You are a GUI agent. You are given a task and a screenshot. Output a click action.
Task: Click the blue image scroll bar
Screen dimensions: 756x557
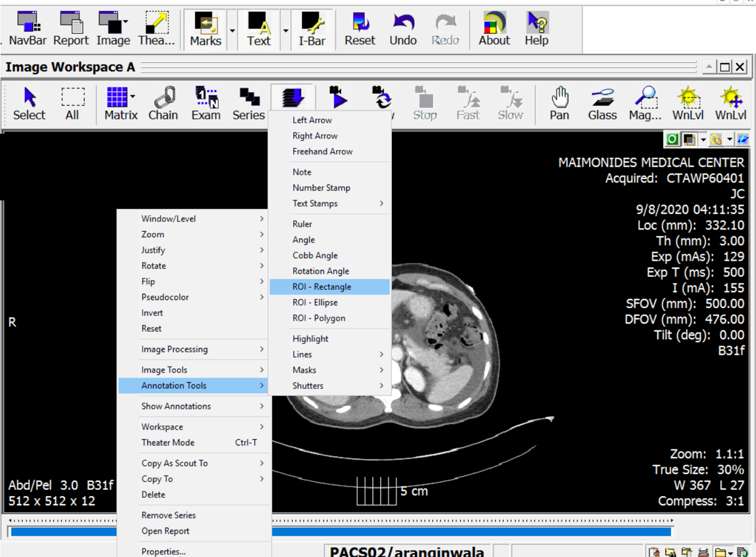[341, 531]
